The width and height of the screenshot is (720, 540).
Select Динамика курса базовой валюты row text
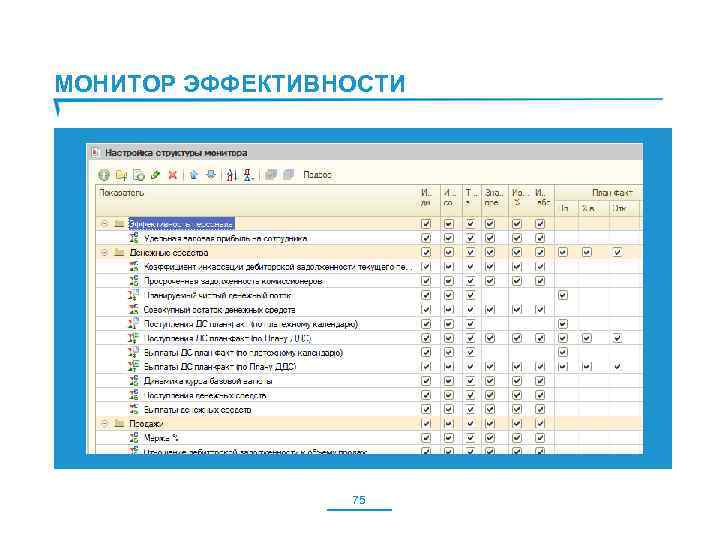(x=208, y=381)
